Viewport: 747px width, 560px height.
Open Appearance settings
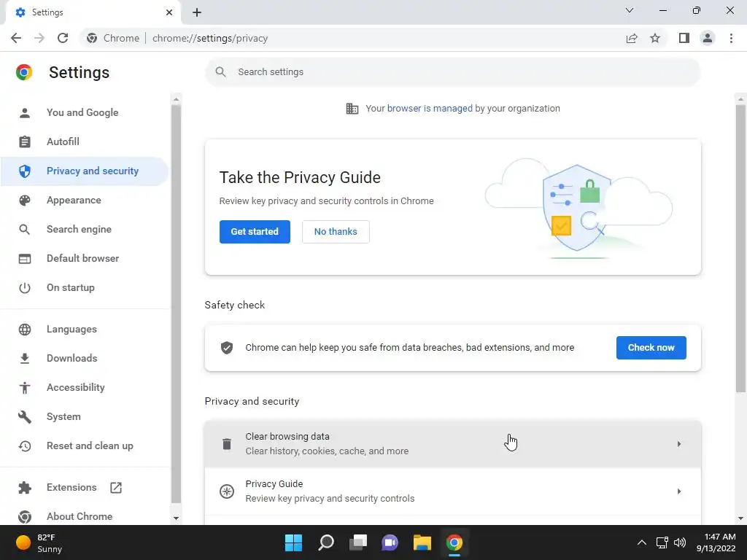(x=85, y=200)
